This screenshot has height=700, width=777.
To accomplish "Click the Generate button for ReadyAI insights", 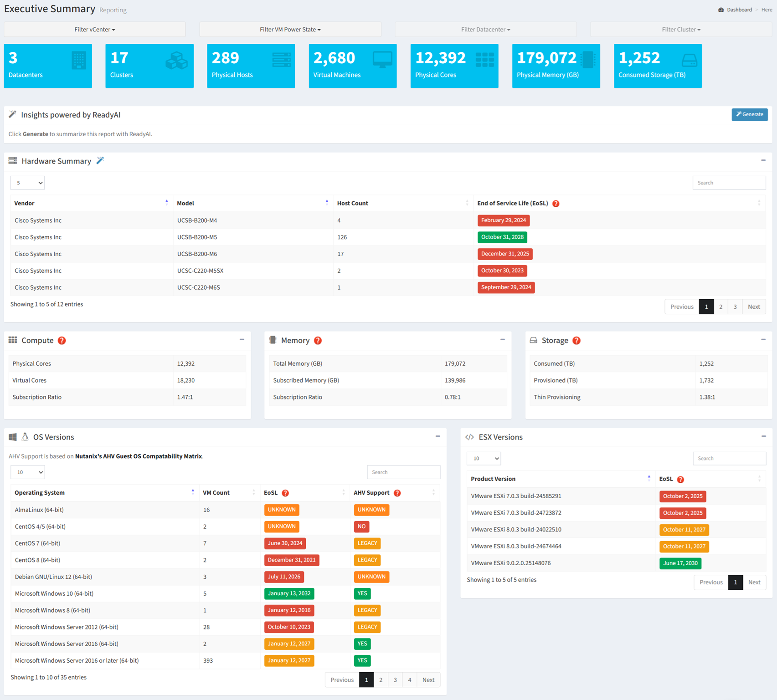I will 750,114.
